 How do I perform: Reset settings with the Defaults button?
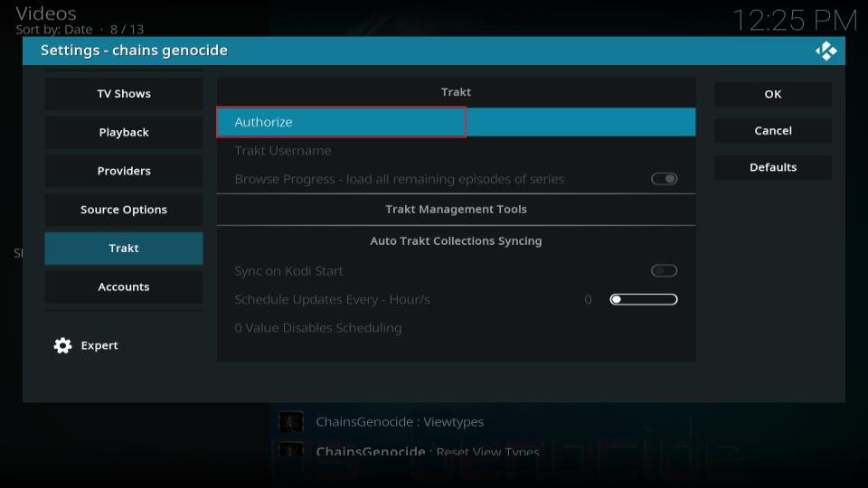[773, 167]
